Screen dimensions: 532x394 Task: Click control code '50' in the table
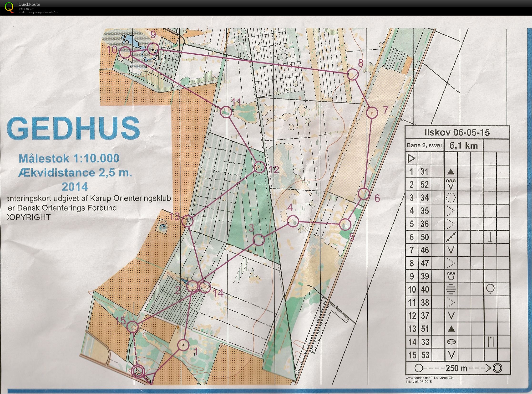425,237
